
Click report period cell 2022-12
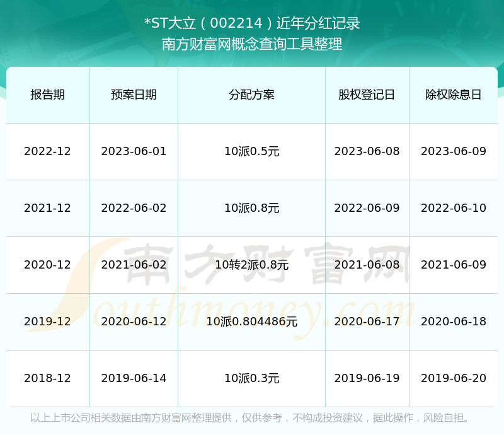(x=48, y=151)
